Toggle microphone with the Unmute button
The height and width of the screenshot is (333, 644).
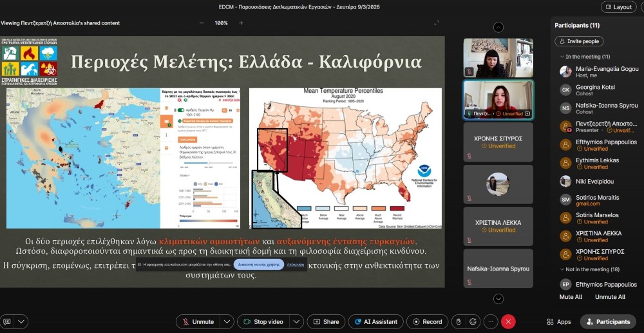coord(197,321)
